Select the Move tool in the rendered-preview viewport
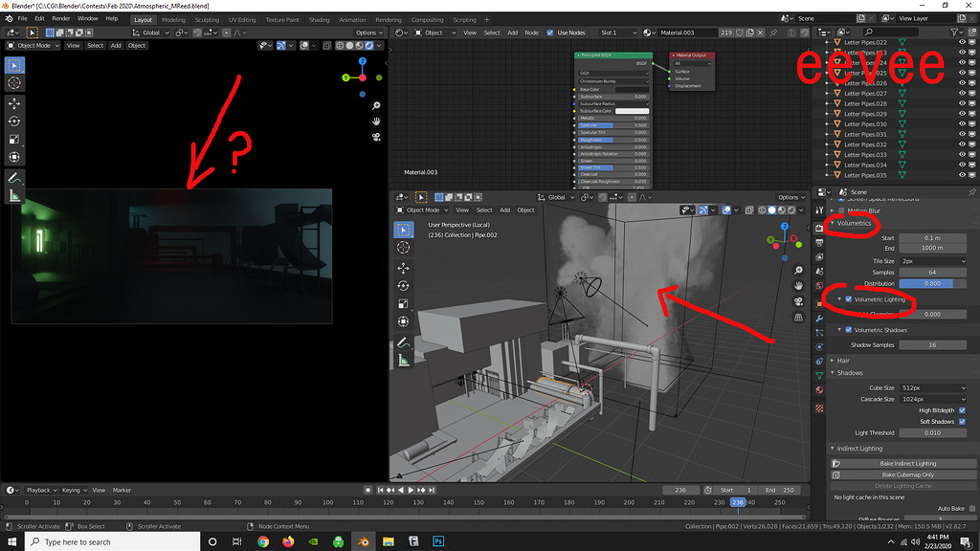 click(x=14, y=103)
